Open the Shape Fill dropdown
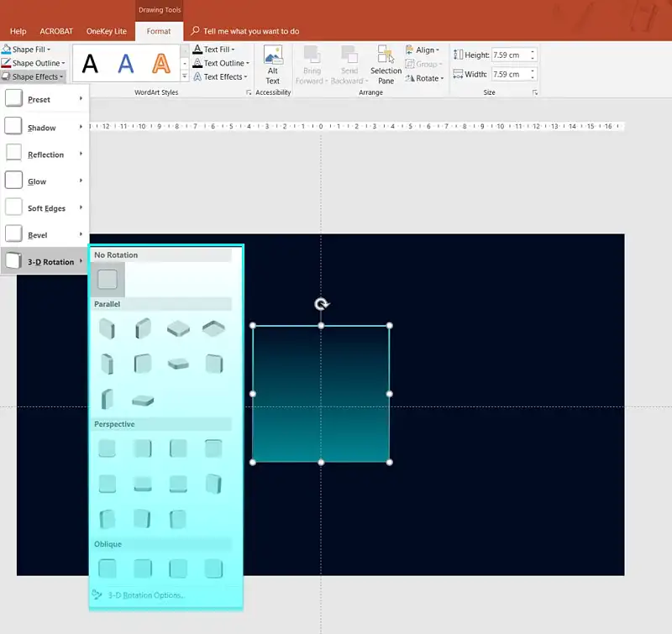The image size is (672, 634). pyautogui.click(x=26, y=50)
